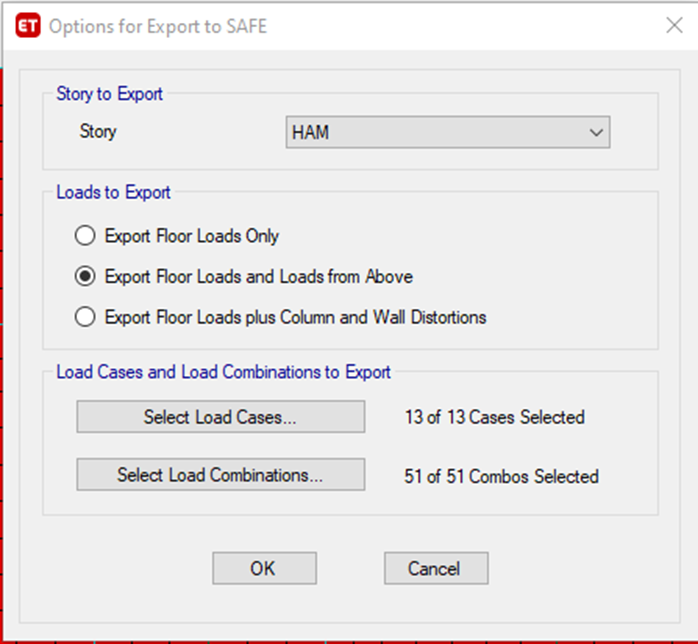Open the Select Load Cases dialog

[220, 417]
